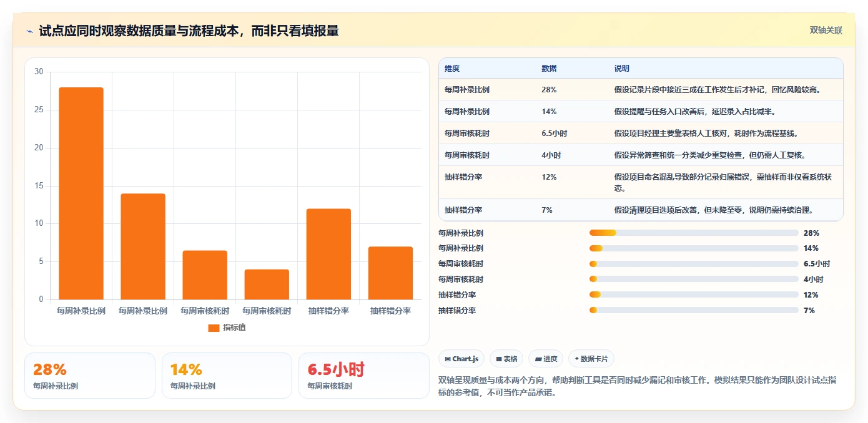Image resolution: width=868 pixels, height=423 pixels.
Task: Click the 进度 tag chip
Action: (x=546, y=359)
